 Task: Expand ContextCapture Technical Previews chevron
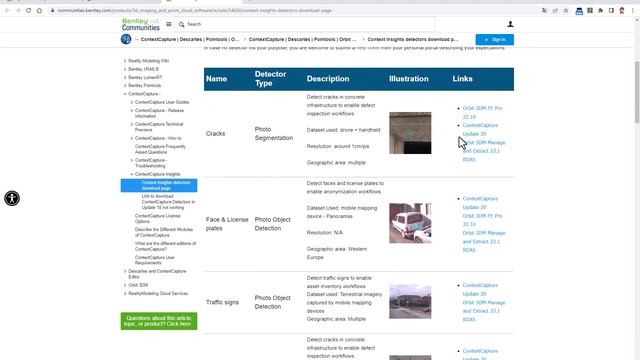coord(132,124)
